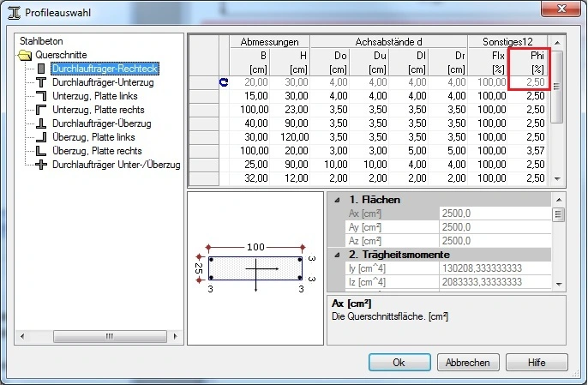Click the row header of the 32,00 row
Screen dimensions: 588x385
coord(204,178)
